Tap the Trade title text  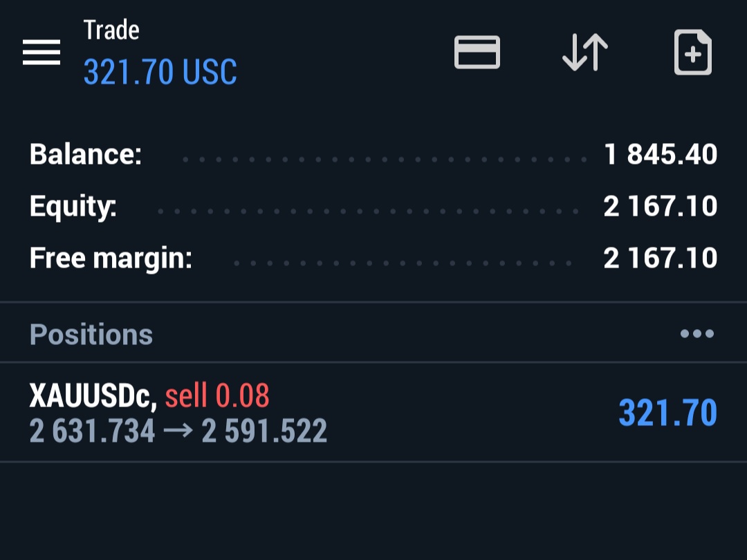point(111,30)
